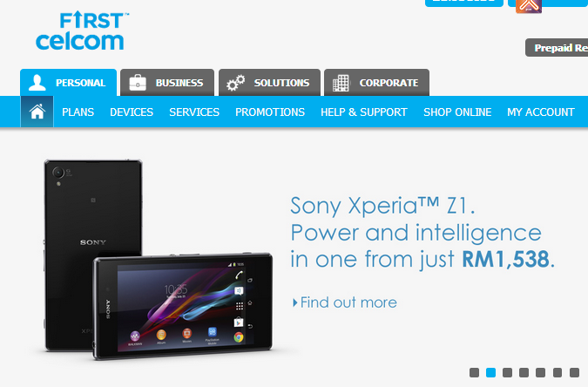This screenshot has width=588, height=387.
Task: Open the Plans menu
Action: pyautogui.click(x=78, y=112)
